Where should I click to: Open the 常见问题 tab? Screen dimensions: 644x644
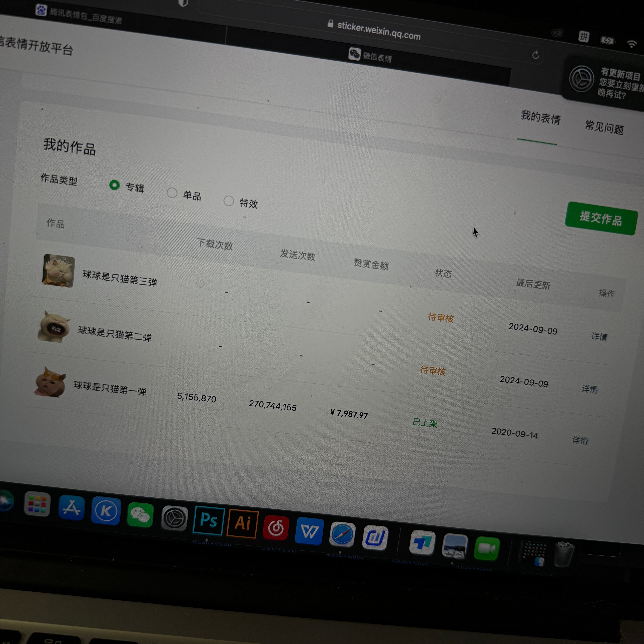(x=604, y=127)
